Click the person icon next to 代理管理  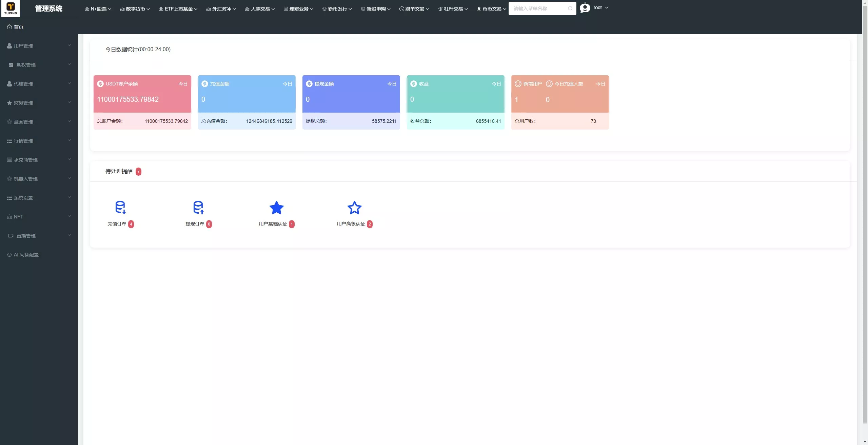coord(9,84)
